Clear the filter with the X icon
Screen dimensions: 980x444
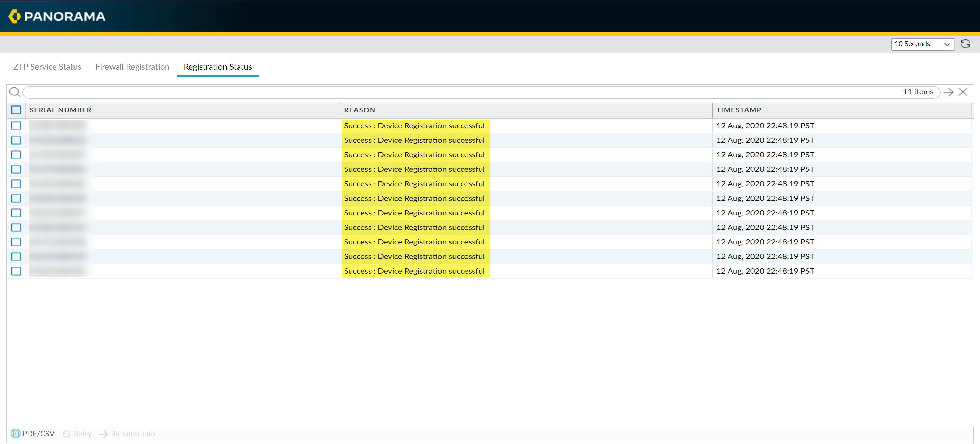coord(963,92)
